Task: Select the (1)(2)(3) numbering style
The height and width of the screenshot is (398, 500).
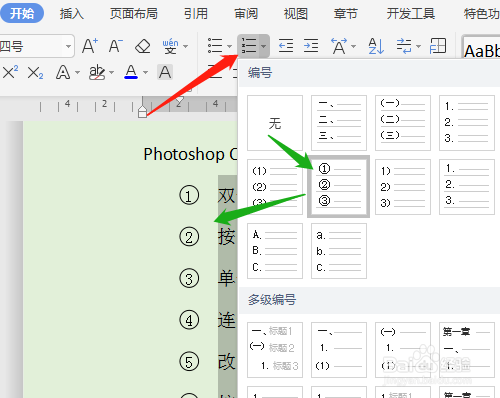Action: [275, 187]
